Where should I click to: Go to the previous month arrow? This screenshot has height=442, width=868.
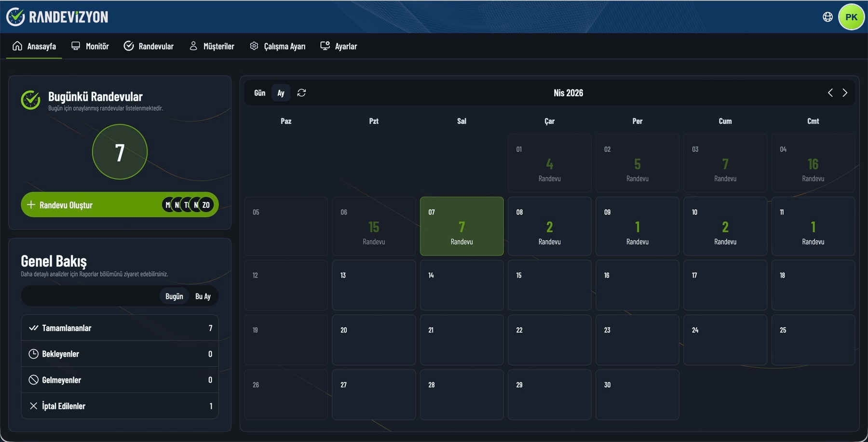coord(830,93)
